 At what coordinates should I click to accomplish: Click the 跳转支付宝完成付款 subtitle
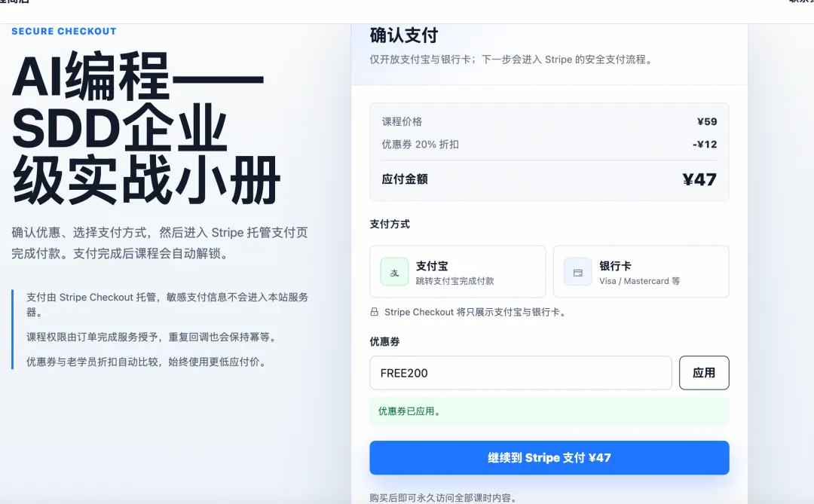[x=454, y=281]
